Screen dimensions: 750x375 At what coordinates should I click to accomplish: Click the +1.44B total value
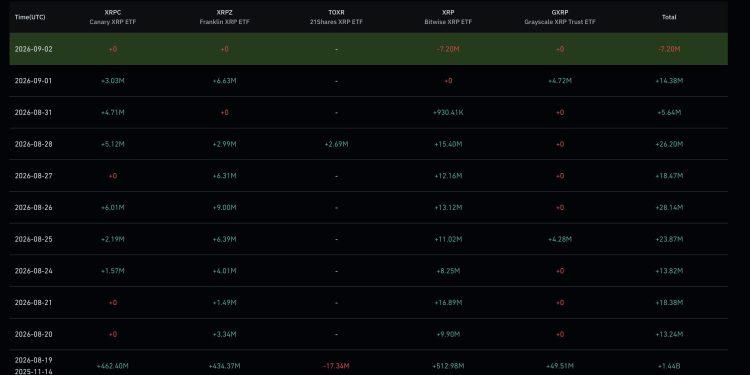coord(669,366)
